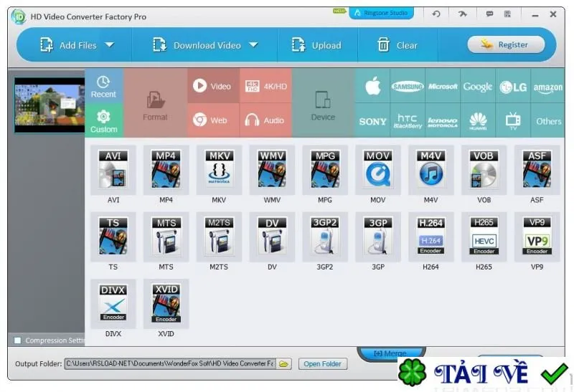
Task: Open Ringtone Studio
Action: pos(382,13)
